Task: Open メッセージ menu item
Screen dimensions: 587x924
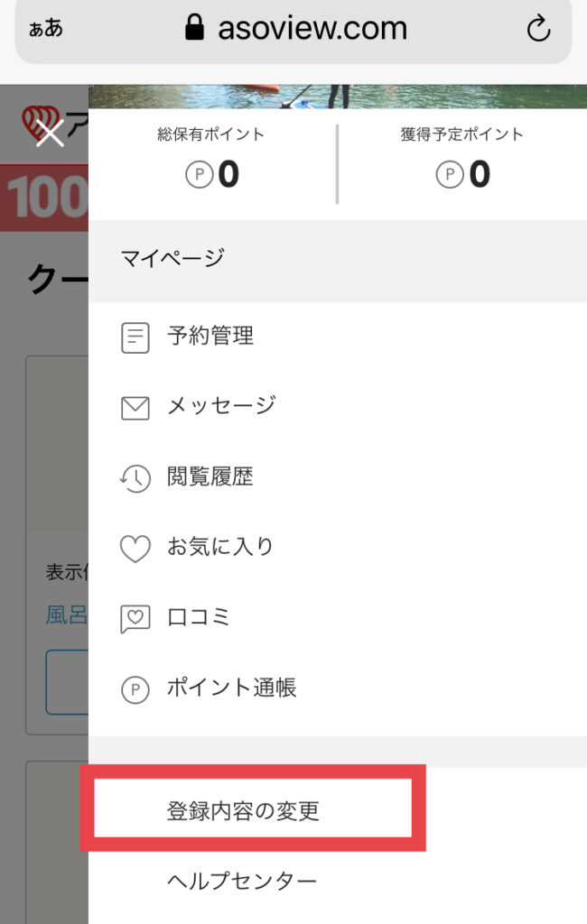Action: [338, 407]
